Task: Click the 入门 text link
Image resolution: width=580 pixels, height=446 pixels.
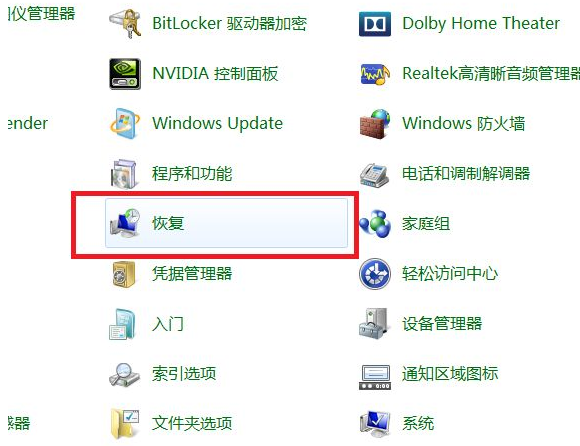Action: [168, 324]
